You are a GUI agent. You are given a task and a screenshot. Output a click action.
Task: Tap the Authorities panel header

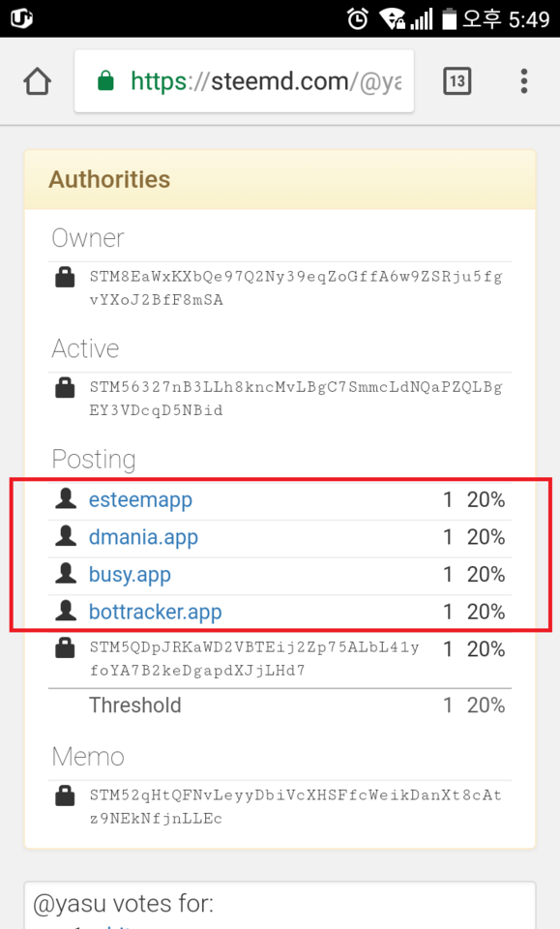[x=280, y=180]
